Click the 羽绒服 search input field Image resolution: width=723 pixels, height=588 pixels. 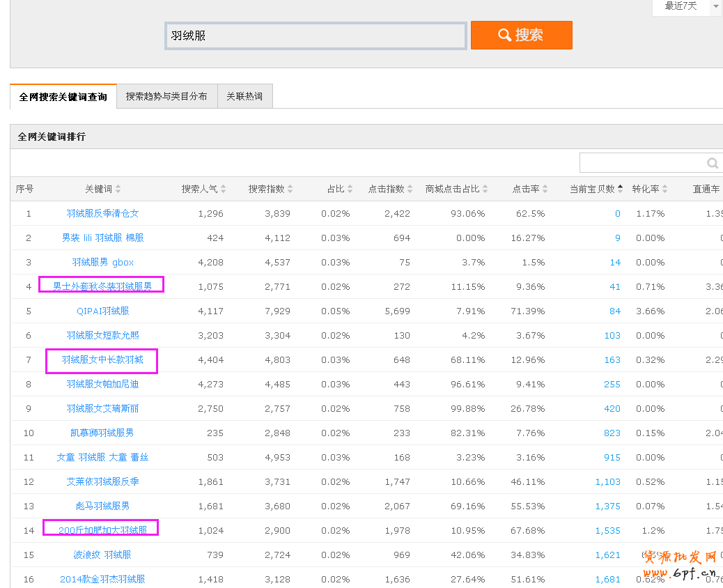tap(316, 36)
